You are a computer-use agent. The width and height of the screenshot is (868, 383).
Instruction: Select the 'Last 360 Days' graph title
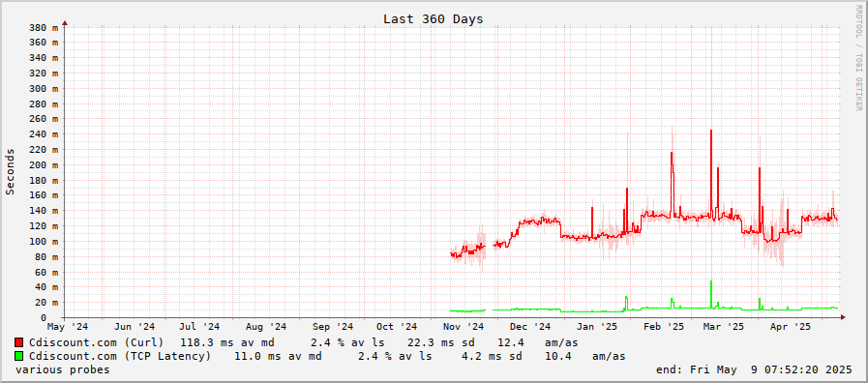coord(434,18)
